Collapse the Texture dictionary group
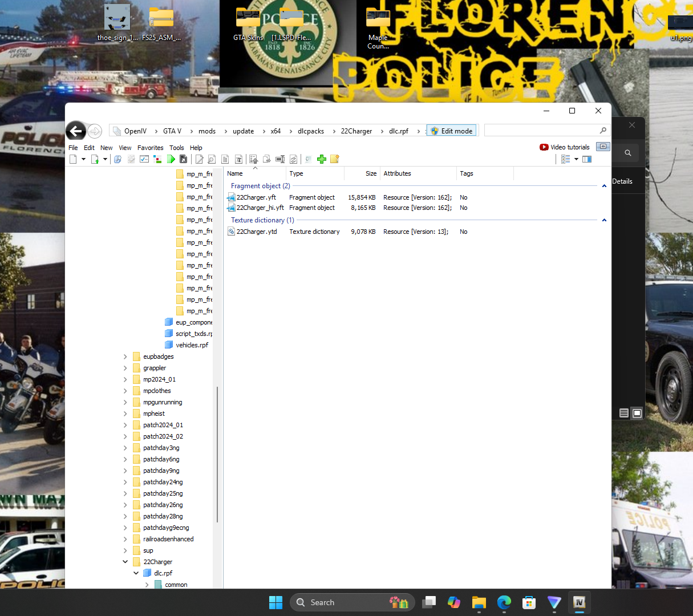This screenshot has width=693, height=616. click(604, 220)
